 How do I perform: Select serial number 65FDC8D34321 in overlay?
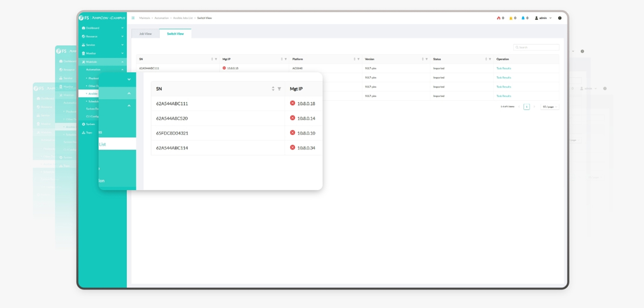coord(172,133)
